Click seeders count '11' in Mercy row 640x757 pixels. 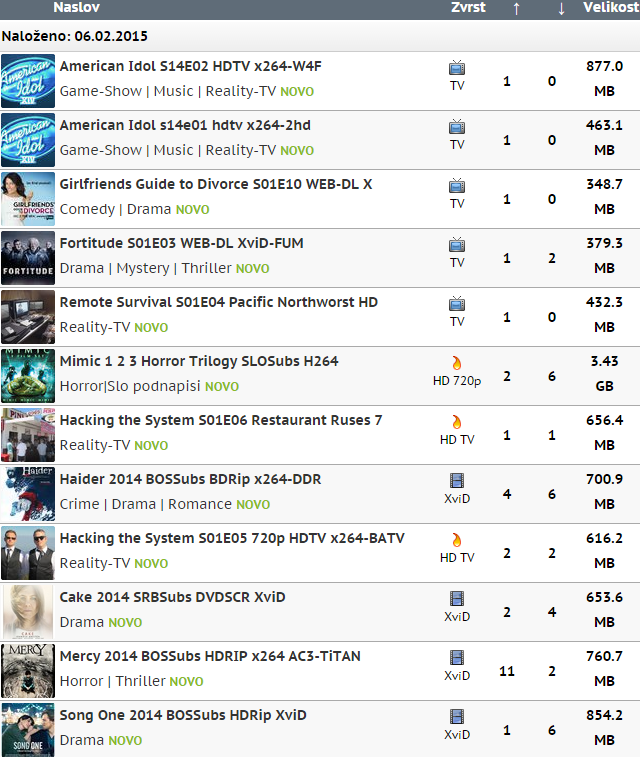[x=507, y=671]
